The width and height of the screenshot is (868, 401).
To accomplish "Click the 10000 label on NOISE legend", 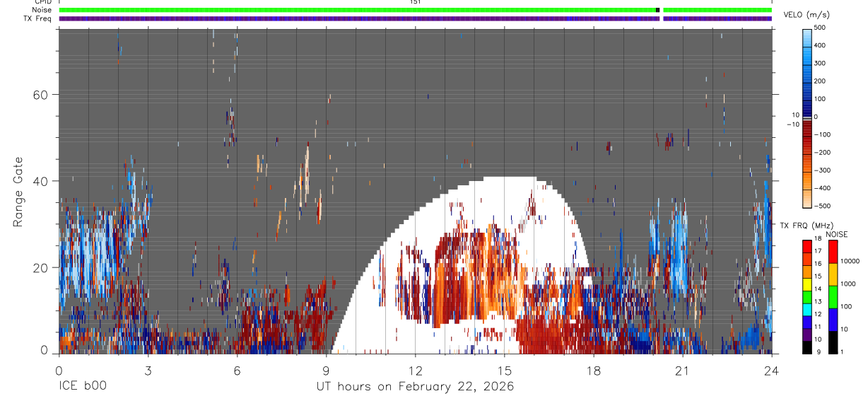I will point(850,262).
